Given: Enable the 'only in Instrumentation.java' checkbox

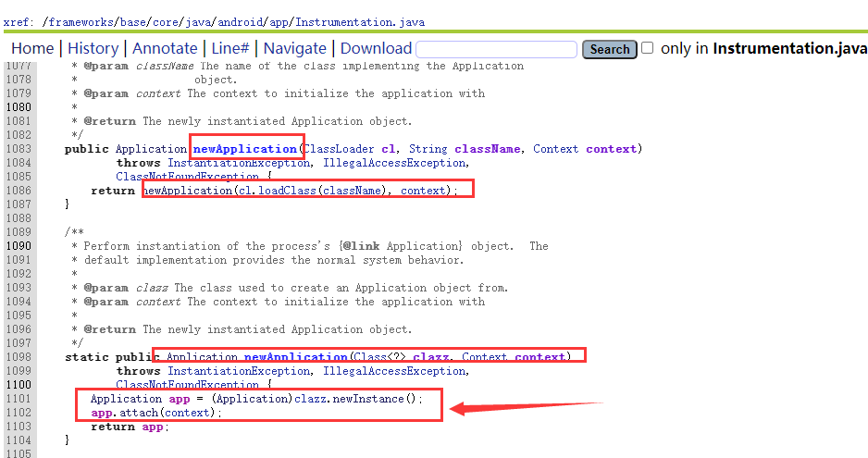Looking at the screenshot, I should coord(647,48).
